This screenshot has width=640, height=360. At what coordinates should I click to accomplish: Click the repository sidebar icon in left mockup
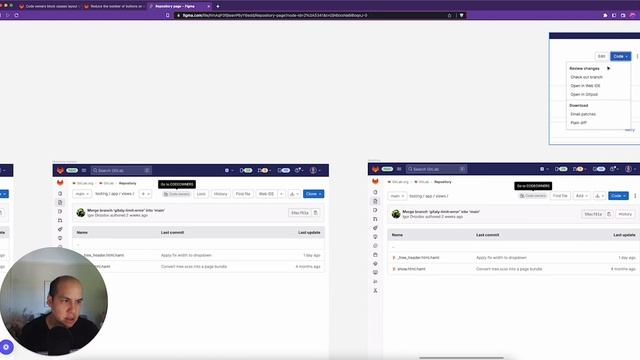(60, 202)
